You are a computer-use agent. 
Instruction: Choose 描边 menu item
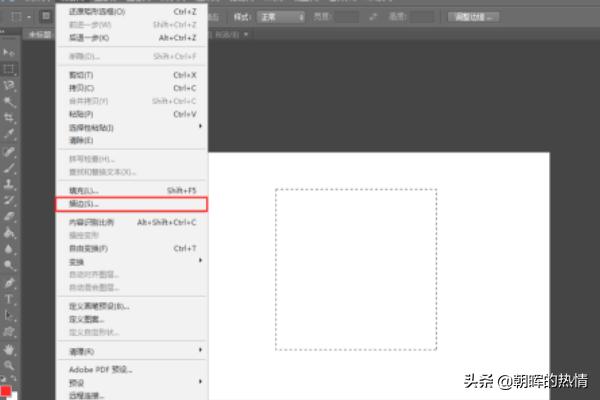pyautogui.click(x=132, y=204)
